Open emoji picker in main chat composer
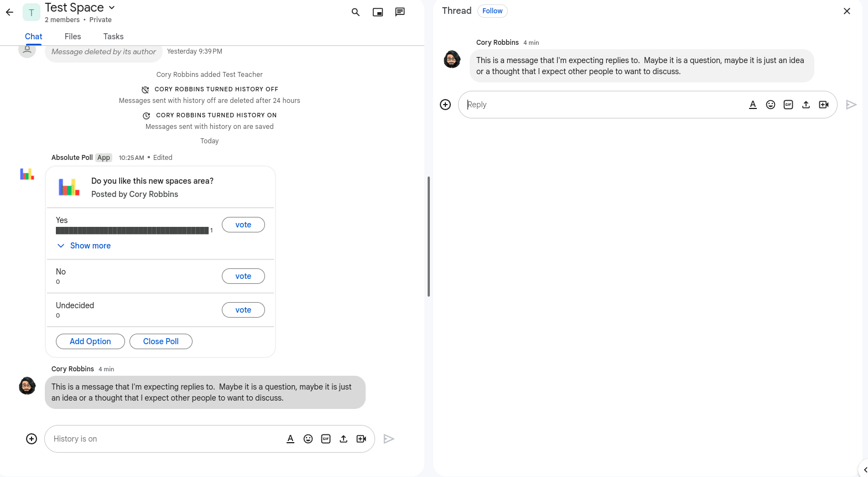The height and width of the screenshot is (477, 868). (x=308, y=439)
